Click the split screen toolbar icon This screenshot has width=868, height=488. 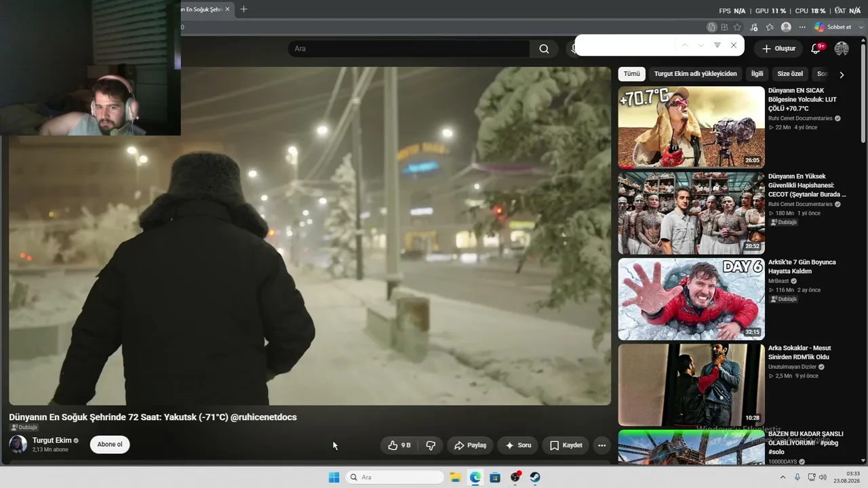724,27
